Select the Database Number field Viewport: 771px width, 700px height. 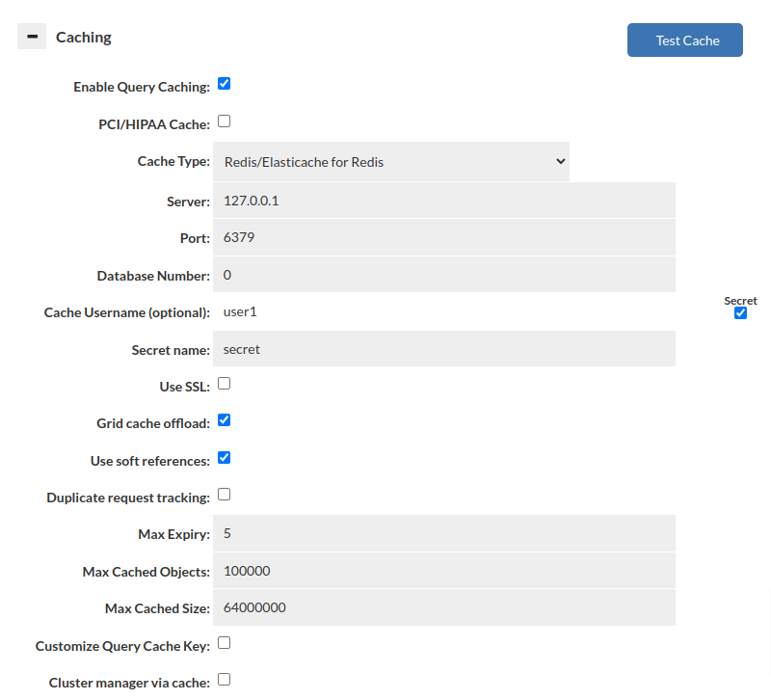click(x=443, y=275)
